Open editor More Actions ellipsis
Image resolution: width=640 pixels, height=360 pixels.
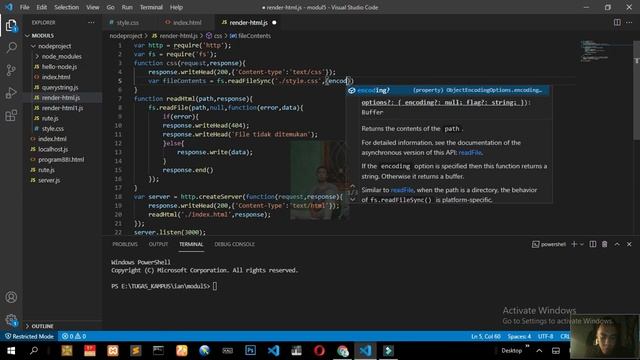click(x=629, y=22)
